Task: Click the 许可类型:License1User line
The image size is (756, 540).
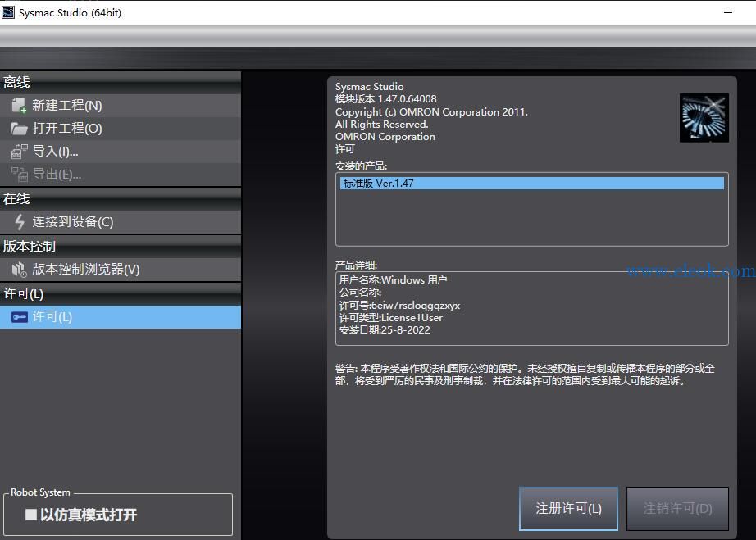Action: 391,318
